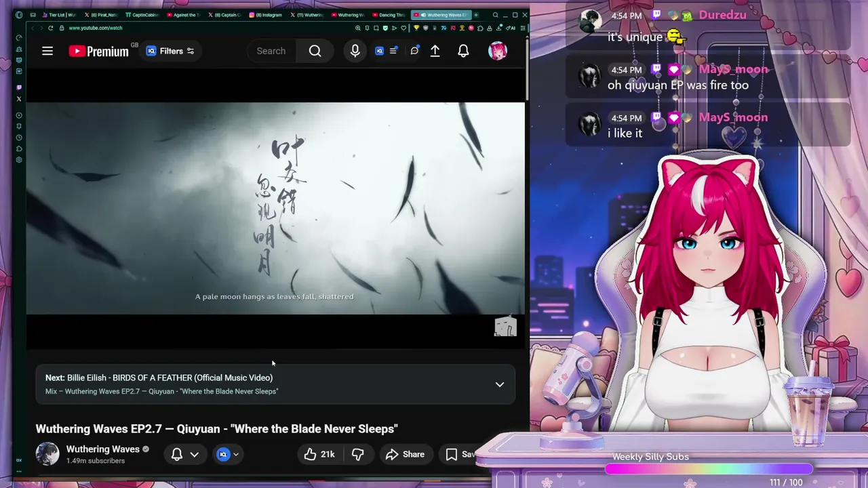
Task: Open the list lines icon beside IQ
Action: tap(393, 51)
